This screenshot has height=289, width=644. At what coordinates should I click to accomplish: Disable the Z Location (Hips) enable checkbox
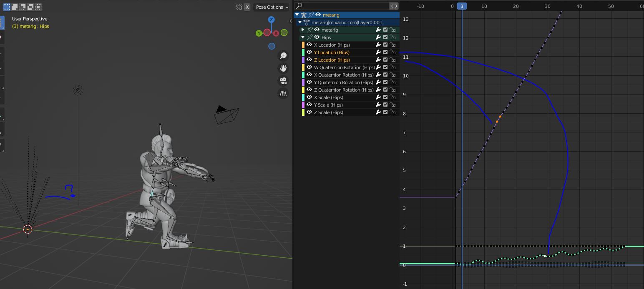click(385, 60)
